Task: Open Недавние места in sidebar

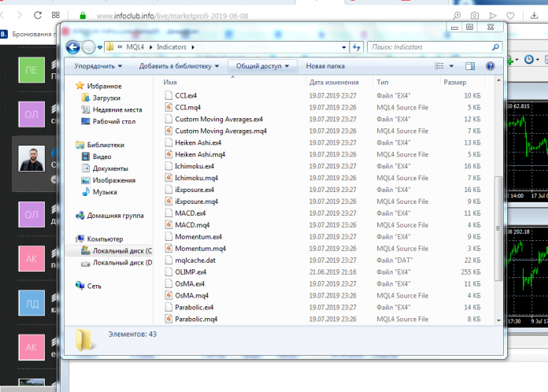Action: click(117, 109)
